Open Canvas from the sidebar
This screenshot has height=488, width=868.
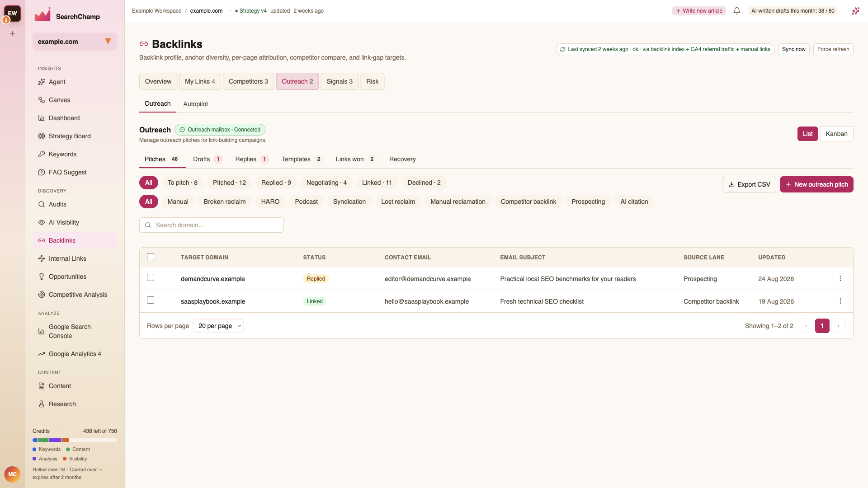tap(75, 100)
